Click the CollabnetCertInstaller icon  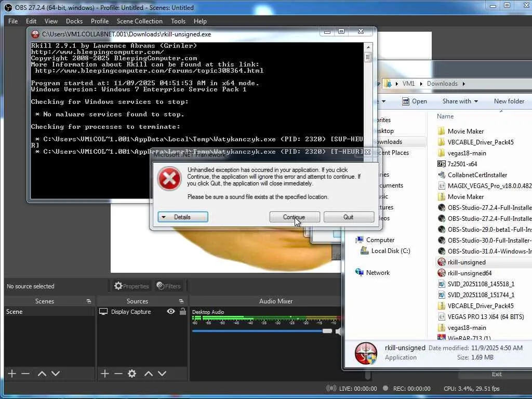(442, 175)
